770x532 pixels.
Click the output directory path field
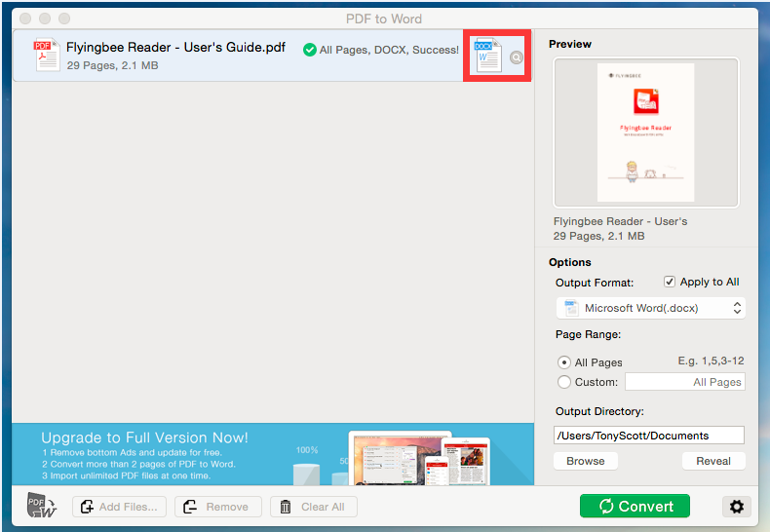pyautogui.click(x=649, y=436)
